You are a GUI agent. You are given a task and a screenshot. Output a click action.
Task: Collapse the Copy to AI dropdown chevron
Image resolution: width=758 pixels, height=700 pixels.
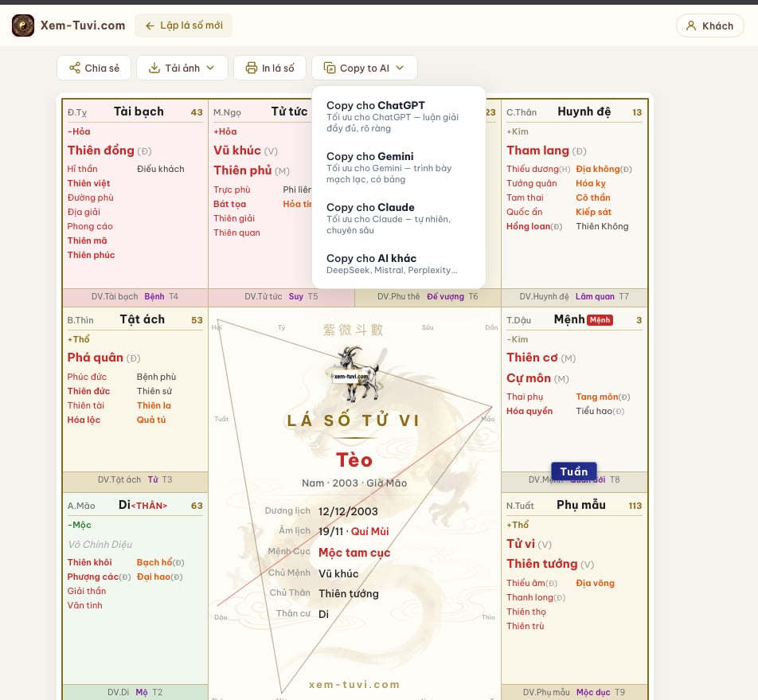coord(400,68)
